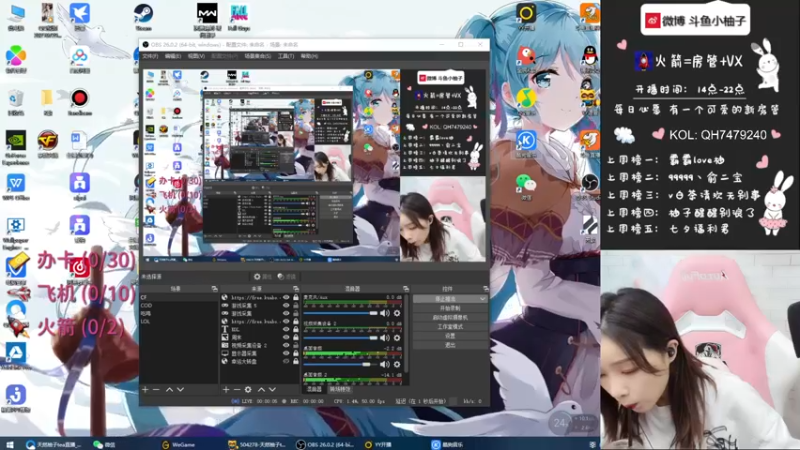Expand the arrow beside 停止推流
800x450 pixels.
tap(482, 299)
